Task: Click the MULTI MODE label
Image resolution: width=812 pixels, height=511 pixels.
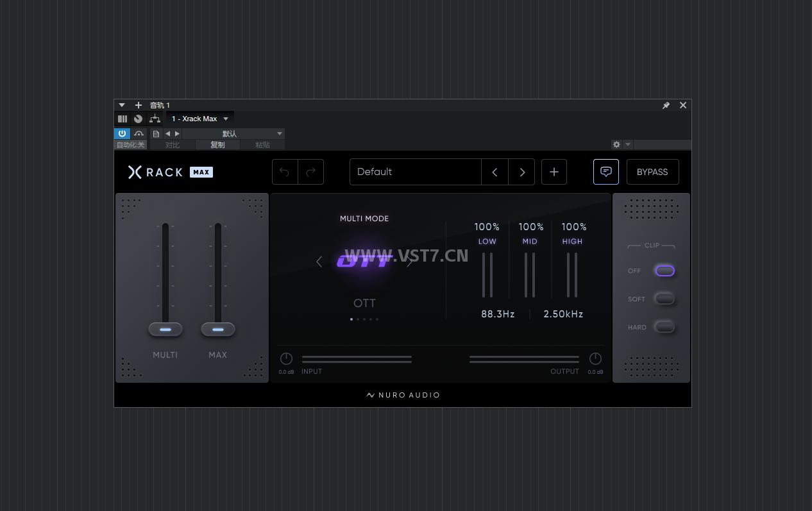Action: point(364,219)
